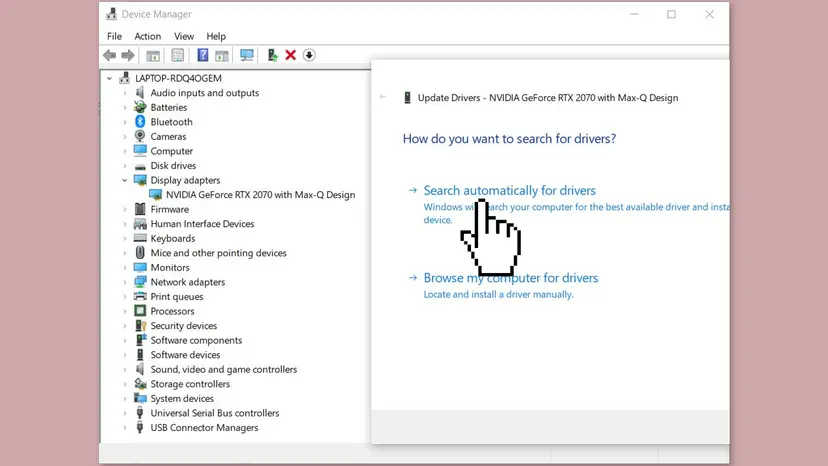Select NVIDIA GeForce RTX 2070 with Max-Q Design
Image resolution: width=828 pixels, height=466 pixels.
click(260, 194)
